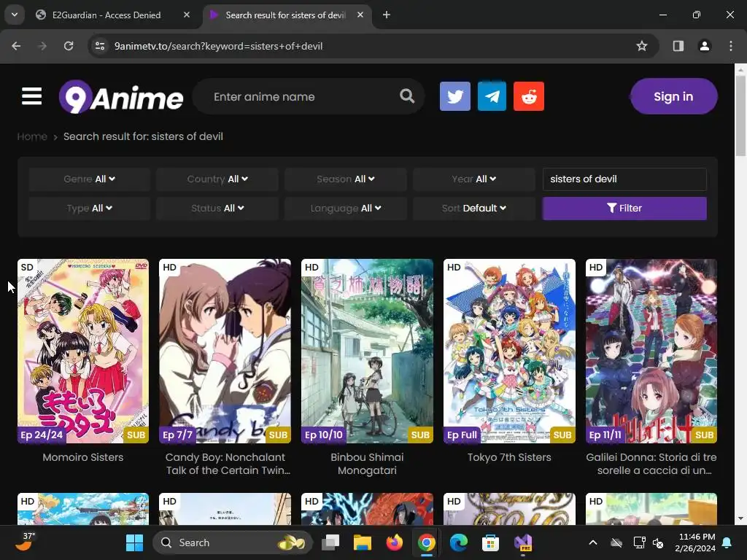Click the Sign in button
Screen dimensions: 747x560
673,96
